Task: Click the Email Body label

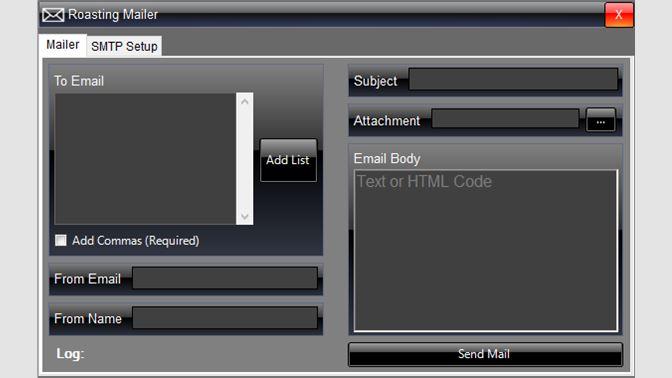Action: [387, 159]
